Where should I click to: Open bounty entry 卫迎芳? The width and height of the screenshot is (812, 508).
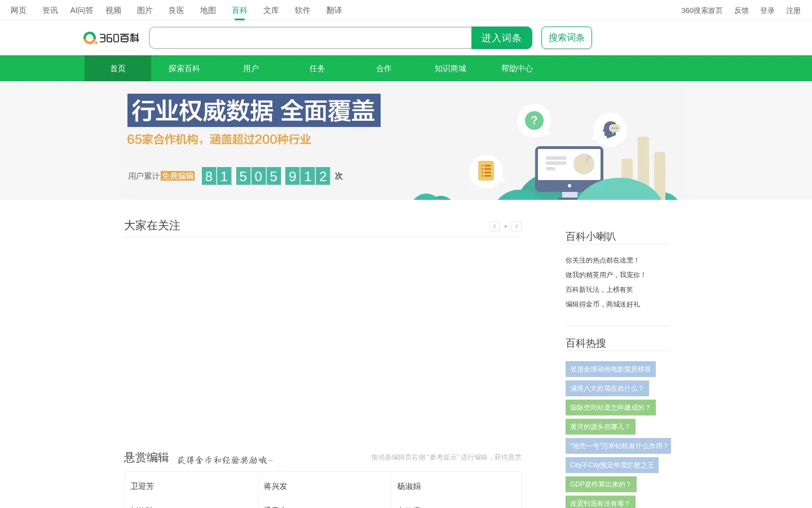click(142, 486)
